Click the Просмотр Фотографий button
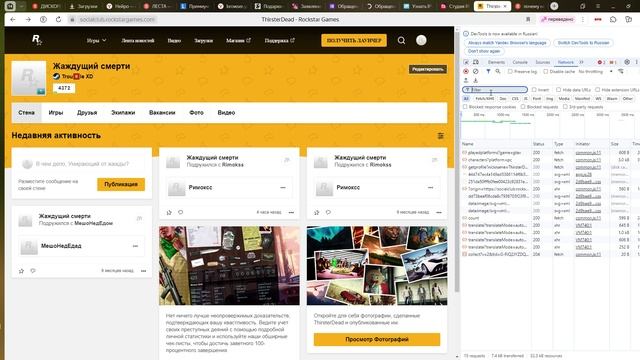The height and width of the screenshot is (360, 640). click(x=377, y=339)
